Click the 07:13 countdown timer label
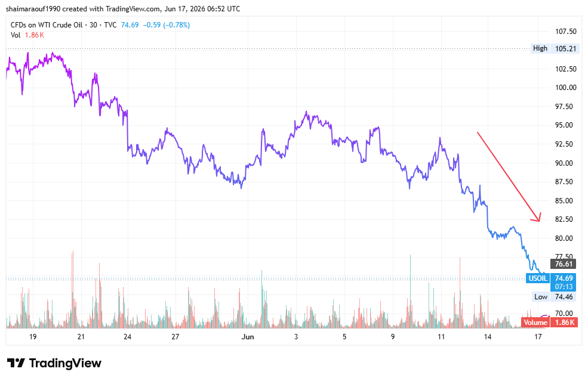This screenshot has width=588, height=381. pos(564,287)
